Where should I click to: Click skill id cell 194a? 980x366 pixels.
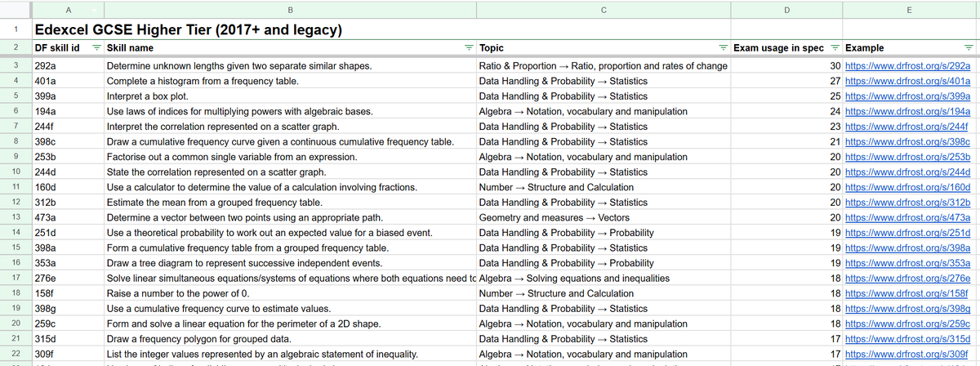tap(68, 112)
